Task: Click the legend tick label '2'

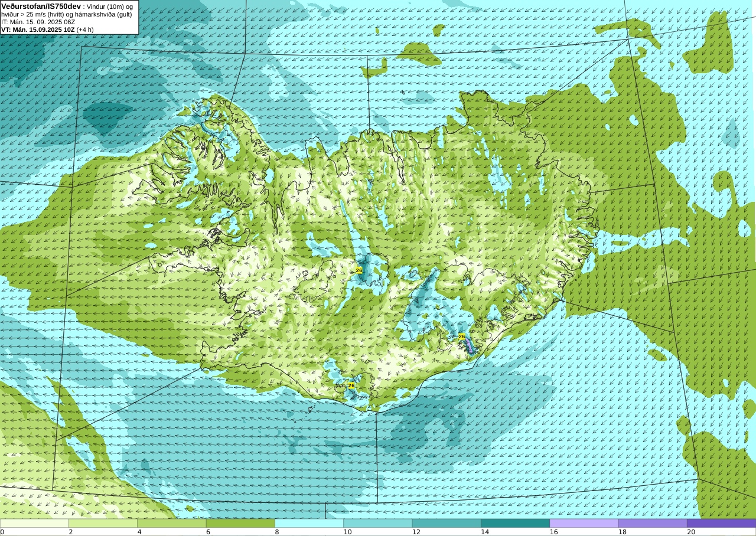Action: (71, 532)
